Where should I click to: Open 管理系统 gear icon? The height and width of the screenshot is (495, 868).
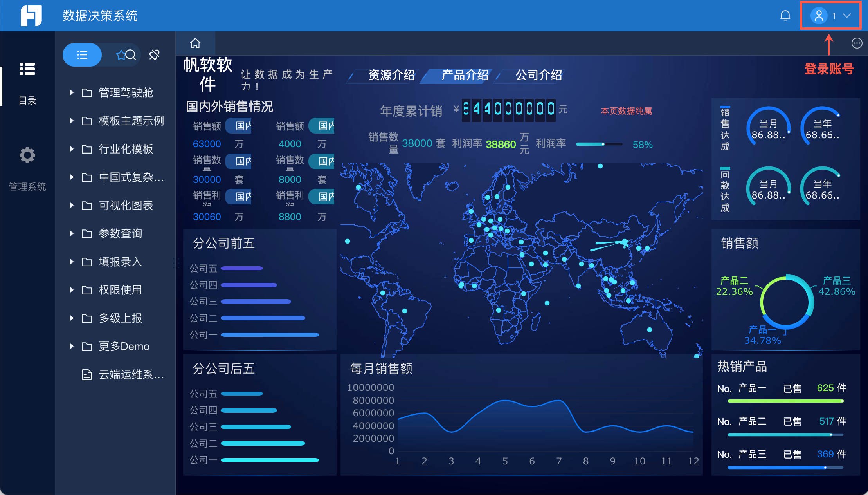coord(27,155)
